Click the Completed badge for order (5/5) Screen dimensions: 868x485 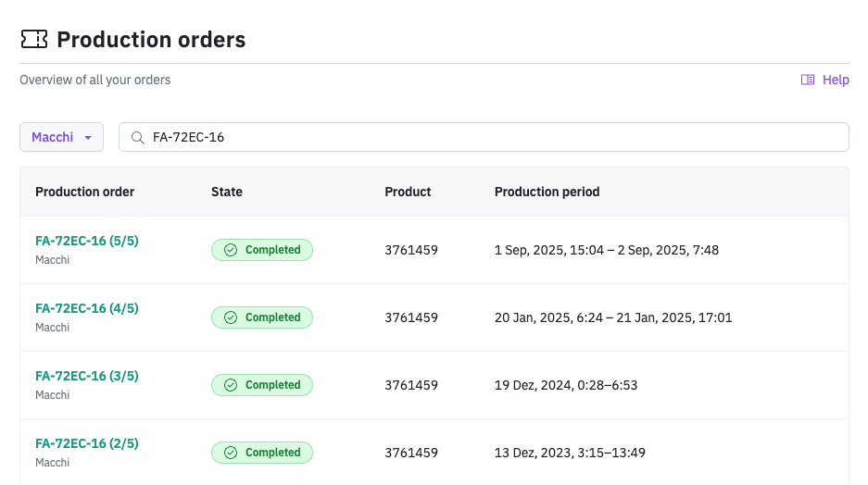(262, 250)
